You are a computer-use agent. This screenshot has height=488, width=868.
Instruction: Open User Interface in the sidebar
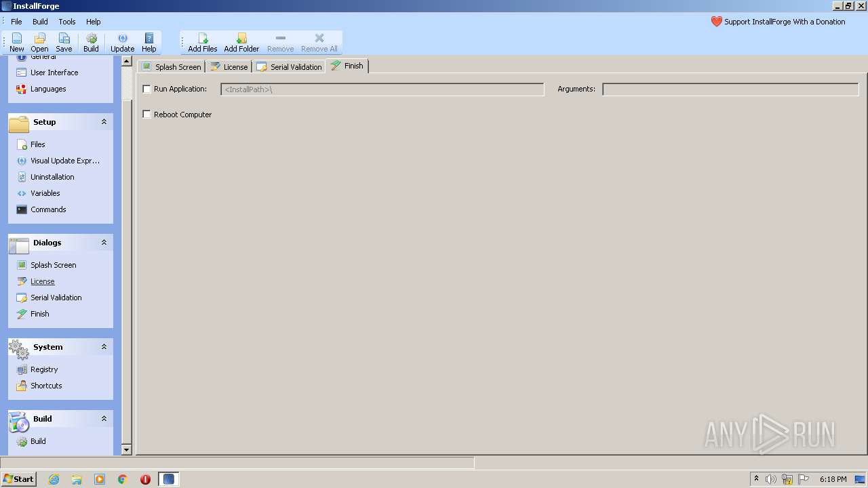(54, 73)
